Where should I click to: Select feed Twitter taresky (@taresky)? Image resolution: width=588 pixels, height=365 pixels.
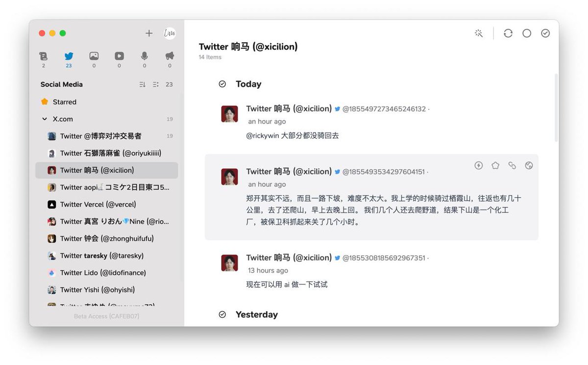[107, 256]
